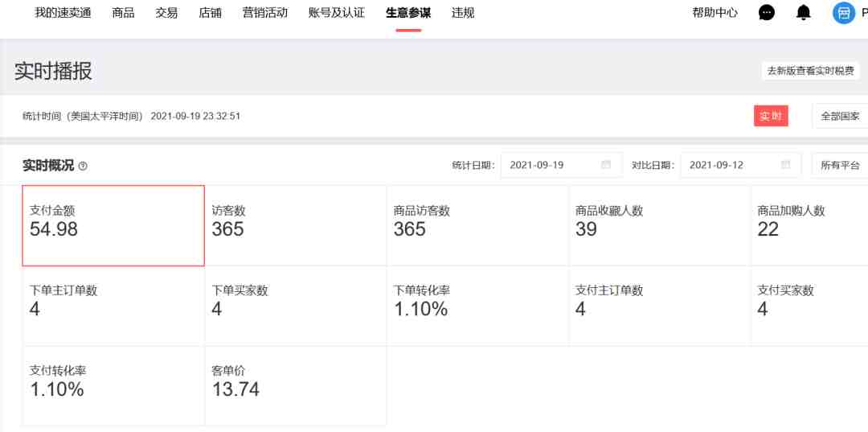Select the 支付主订单数 card
Viewport: 868px width, 432px height.
tap(660, 306)
